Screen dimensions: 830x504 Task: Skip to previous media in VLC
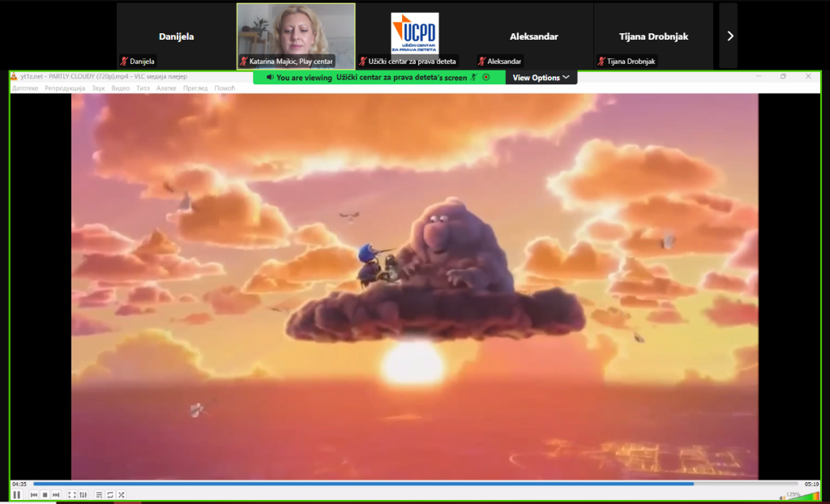(34, 494)
